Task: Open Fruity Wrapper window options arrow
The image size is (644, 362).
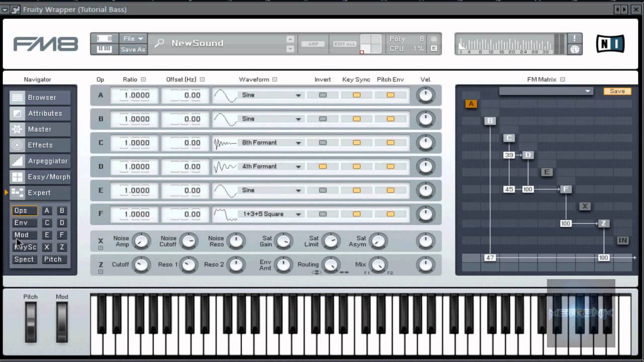Action: tap(5, 9)
